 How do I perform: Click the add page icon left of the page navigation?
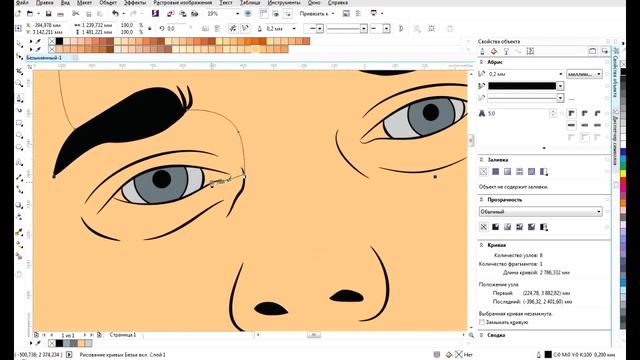(36, 335)
